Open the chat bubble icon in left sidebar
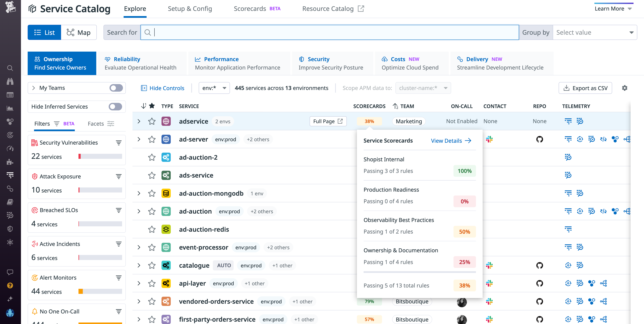 click(x=10, y=272)
